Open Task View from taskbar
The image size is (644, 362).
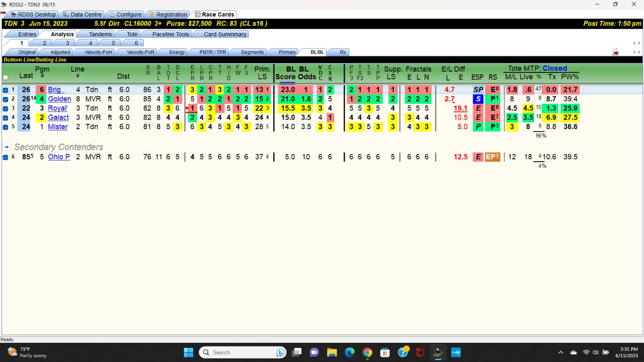297,353
